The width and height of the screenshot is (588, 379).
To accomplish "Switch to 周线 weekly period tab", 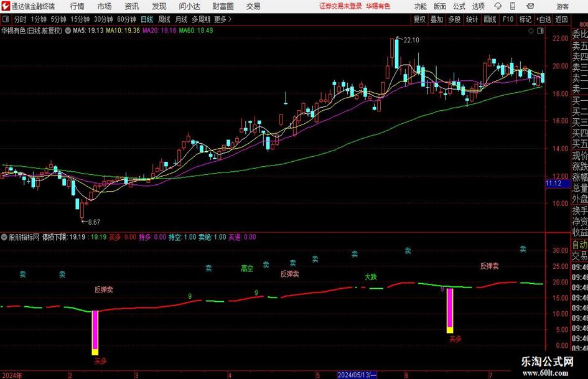I will (164, 19).
